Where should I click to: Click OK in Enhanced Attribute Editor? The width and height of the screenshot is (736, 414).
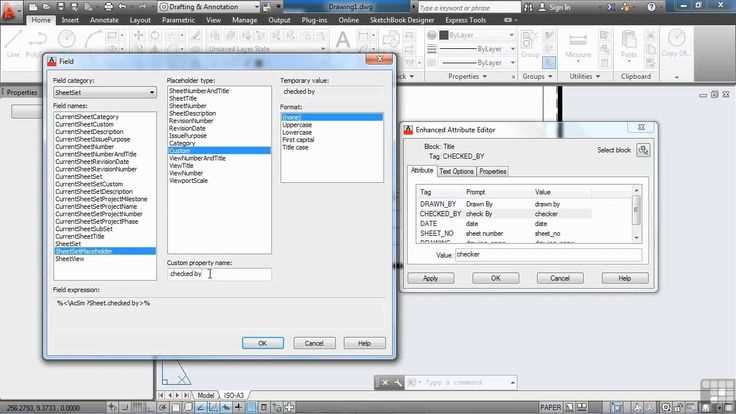click(x=496, y=278)
